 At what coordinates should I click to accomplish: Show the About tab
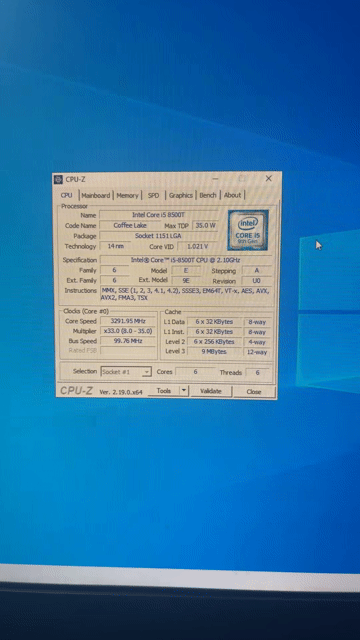coord(232,195)
